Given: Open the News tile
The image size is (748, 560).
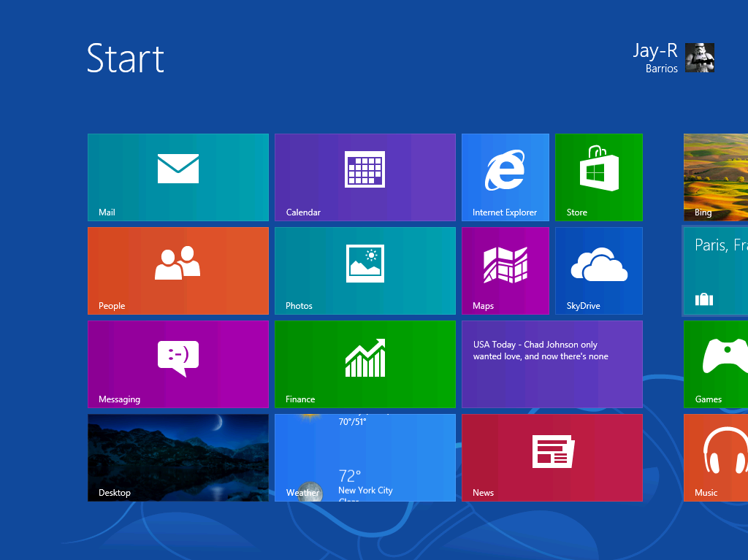Looking at the screenshot, I should click(x=552, y=457).
